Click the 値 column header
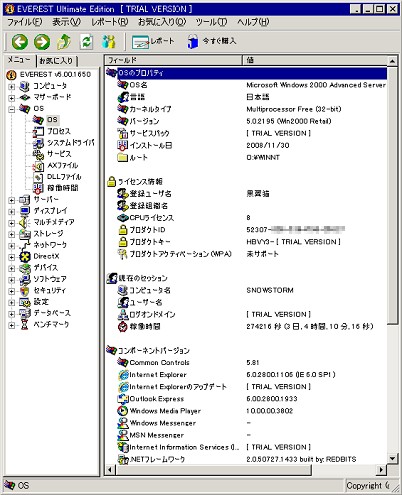 pyautogui.click(x=315, y=60)
